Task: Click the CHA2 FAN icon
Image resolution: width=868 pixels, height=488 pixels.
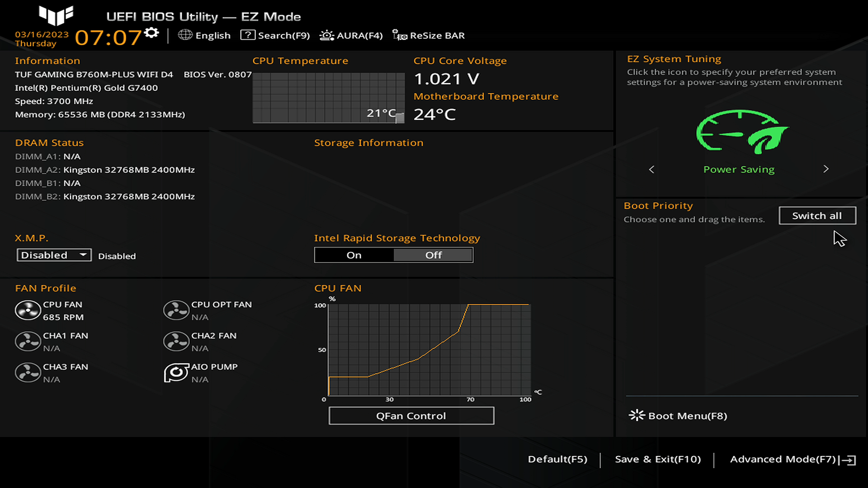Action: coord(176,342)
